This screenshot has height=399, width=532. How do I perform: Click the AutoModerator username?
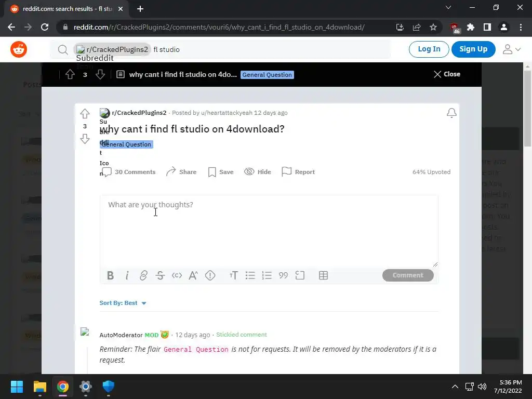point(121,335)
